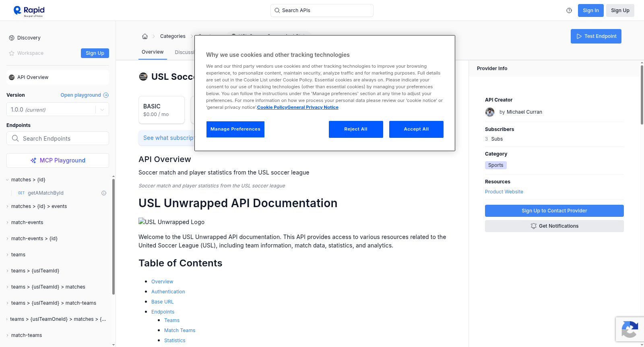Open the Product Website link

pyautogui.click(x=504, y=192)
